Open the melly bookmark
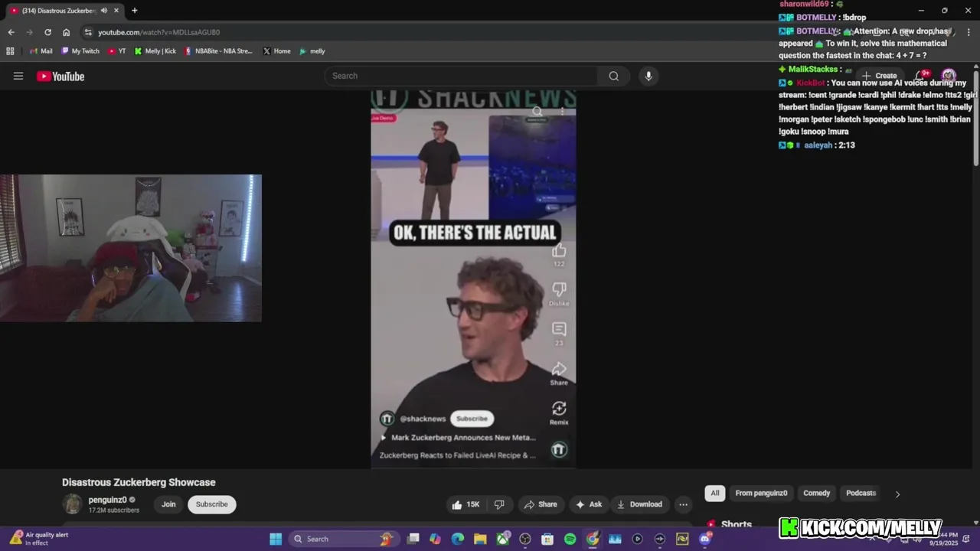Viewport: 980px width, 551px height. tap(312, 51)
